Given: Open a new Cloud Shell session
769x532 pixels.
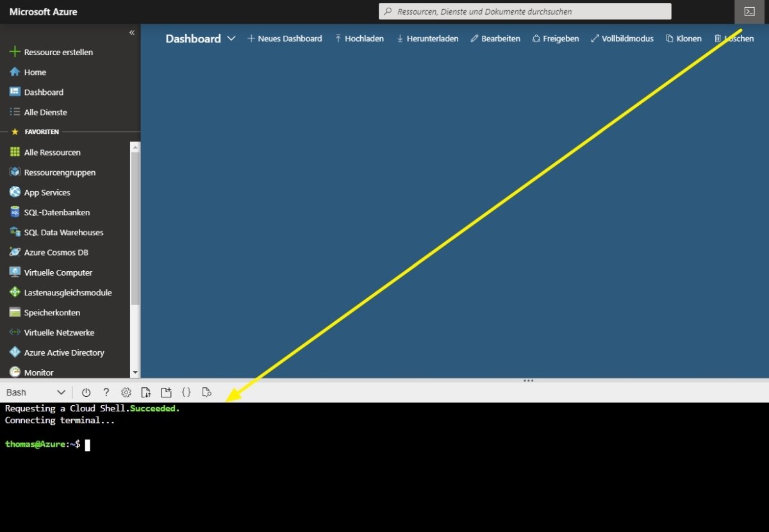Looking at the screenshot, I should [x=166, y=392].
